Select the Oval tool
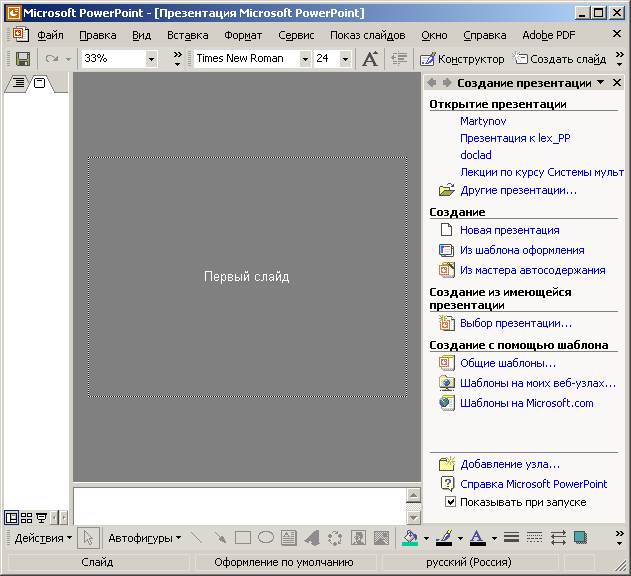 266,537
